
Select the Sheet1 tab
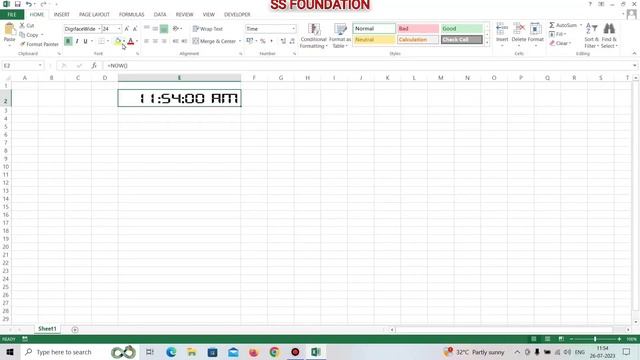(x=47, y=329)
